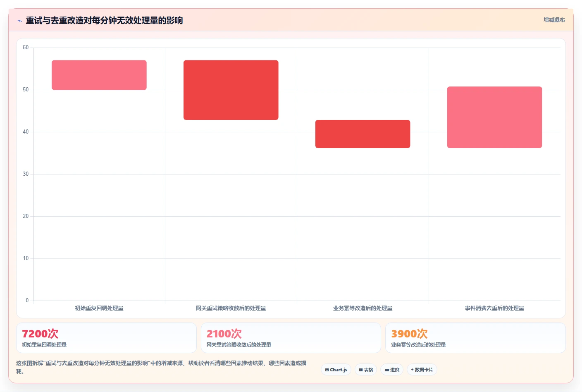Image resolution: width=582 pixels, height=392 pixels.
Task: Click the y-axis value 10
Action: click(x=26, y=258)
